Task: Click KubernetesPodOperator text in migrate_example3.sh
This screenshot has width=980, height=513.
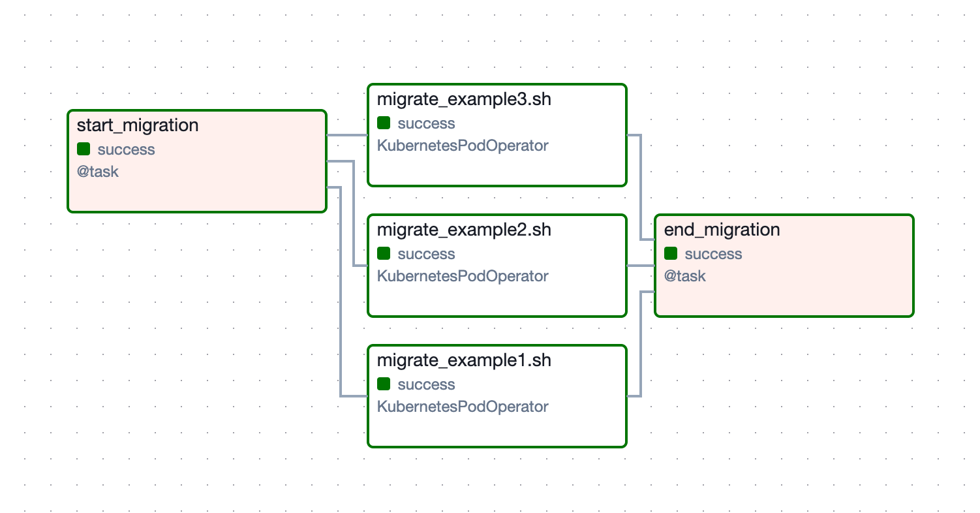Action: tap(463, 146)
